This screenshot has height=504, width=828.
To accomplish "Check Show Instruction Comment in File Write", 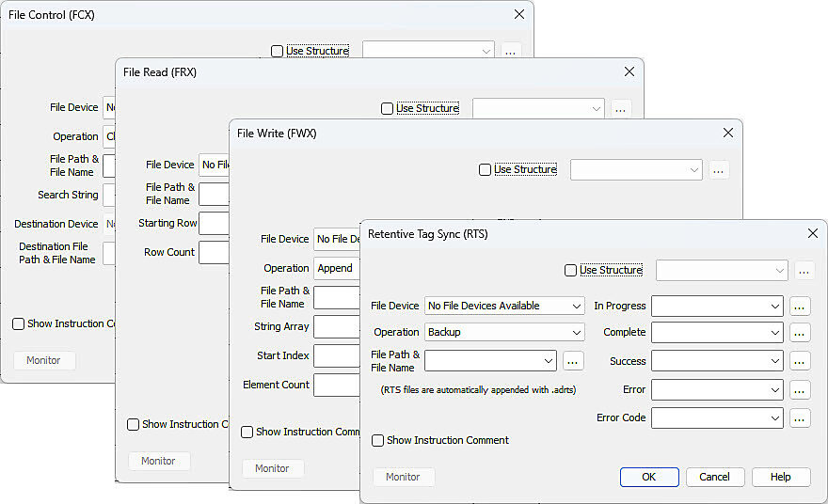I will pyautogui.click(x=247, y=433).
